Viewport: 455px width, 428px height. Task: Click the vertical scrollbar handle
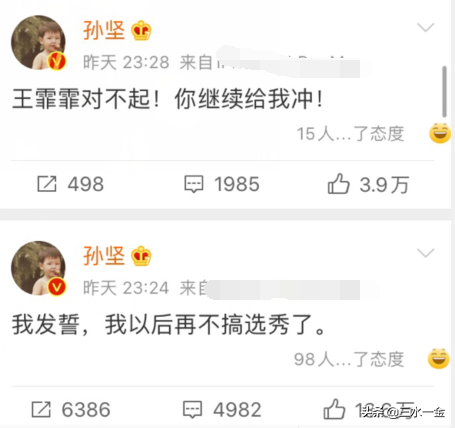tap(444, 92)
